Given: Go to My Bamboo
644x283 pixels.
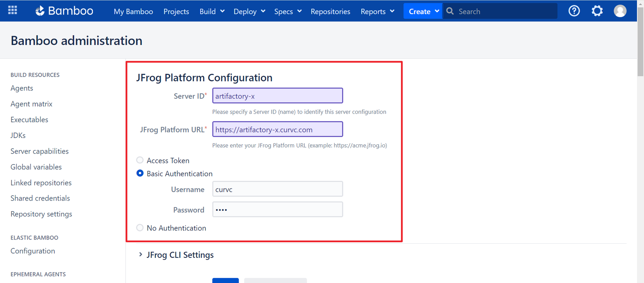Looking at the screenshot, I should click(133, 11).
